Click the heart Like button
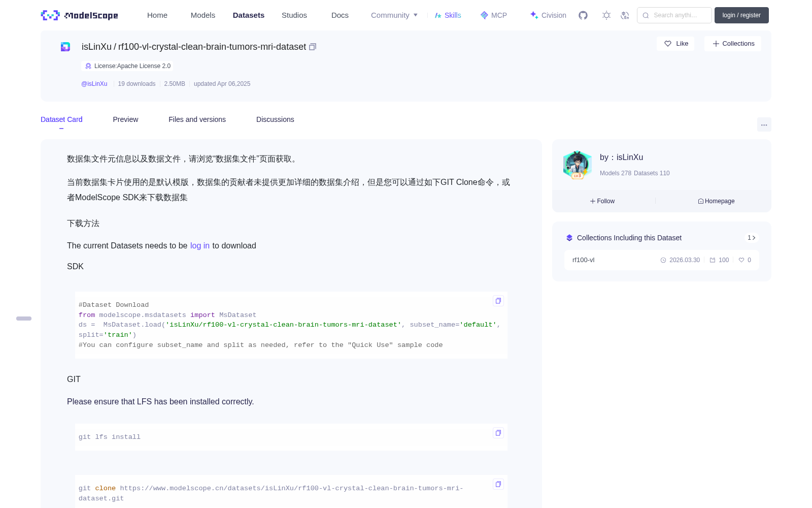 (x=675, y=44)
